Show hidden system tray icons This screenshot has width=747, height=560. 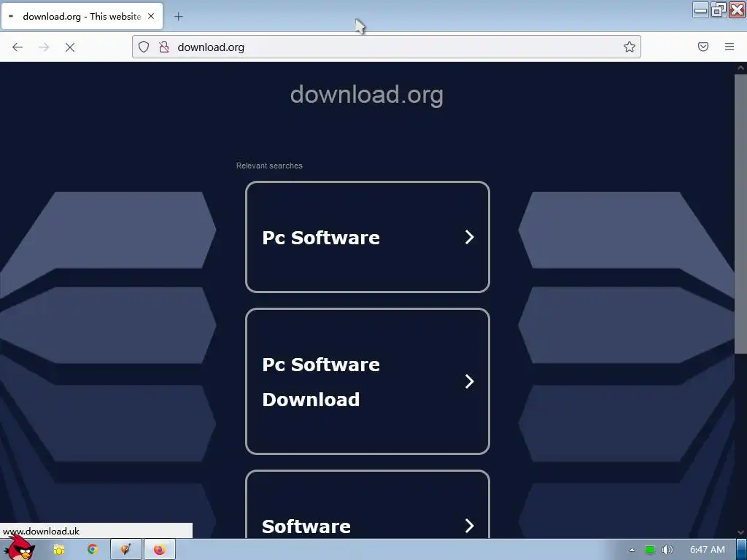pyautogui.click(x=632, y=550)
